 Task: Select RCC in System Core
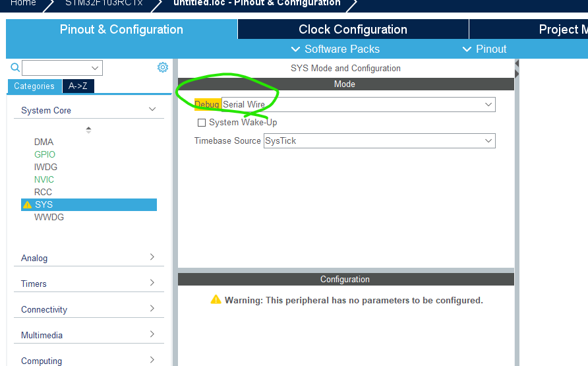pos(43,192)
